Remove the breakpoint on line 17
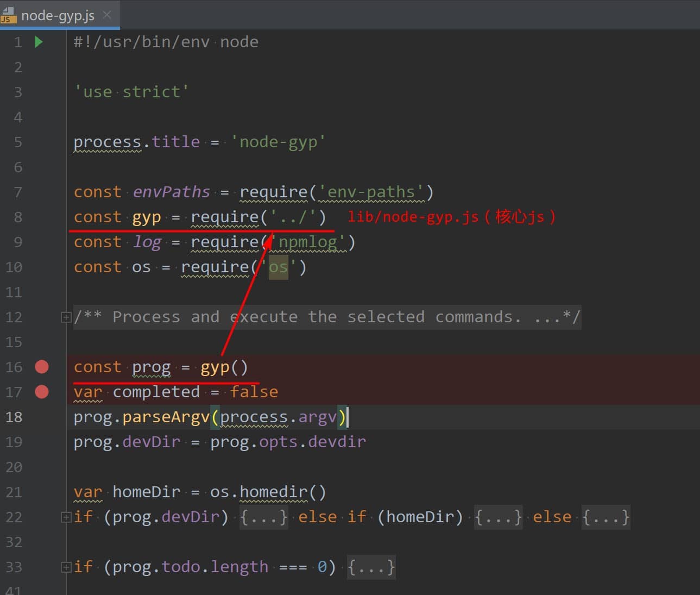The height and width of the screenshot is (595, 700). coord(42,392)
